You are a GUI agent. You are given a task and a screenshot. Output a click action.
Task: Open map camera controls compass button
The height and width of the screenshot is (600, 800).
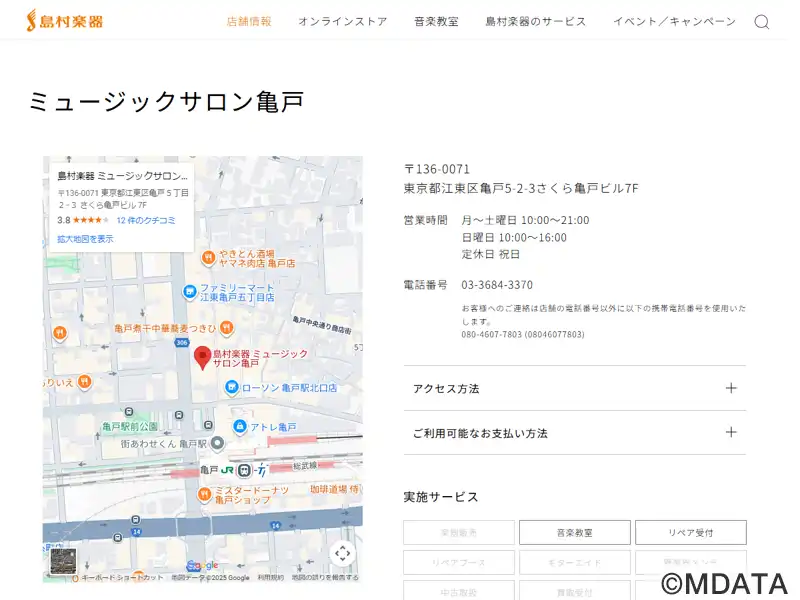[x=342, y=553]
